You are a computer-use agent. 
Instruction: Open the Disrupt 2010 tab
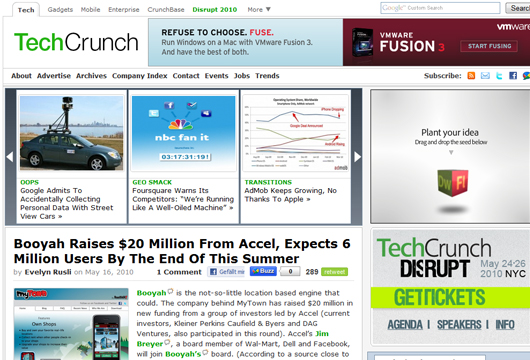pos(215,9)
